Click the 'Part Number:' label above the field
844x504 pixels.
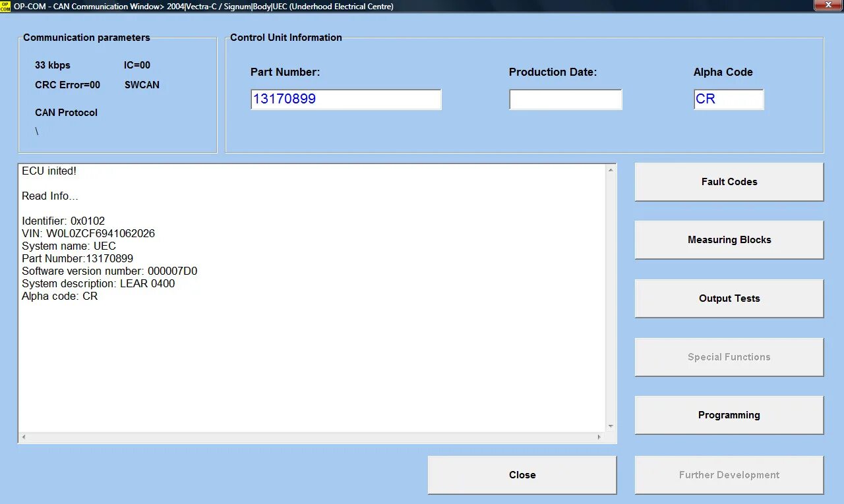(x=286, y=72)
